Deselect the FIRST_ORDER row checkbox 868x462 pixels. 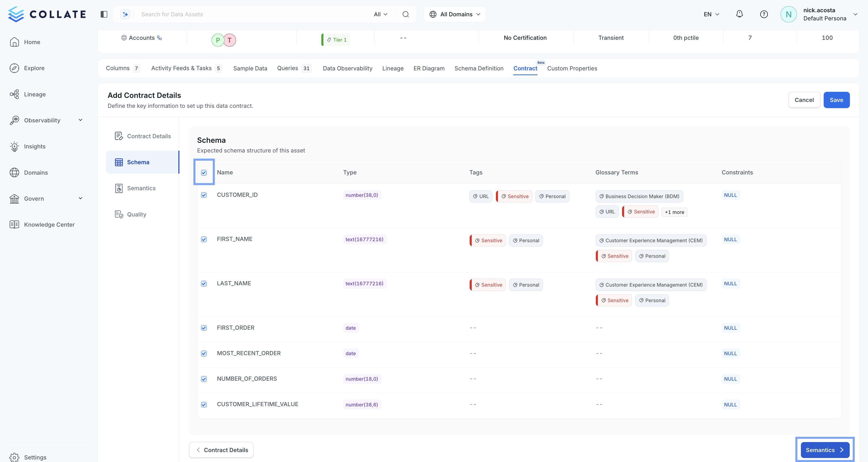(204, 328)
